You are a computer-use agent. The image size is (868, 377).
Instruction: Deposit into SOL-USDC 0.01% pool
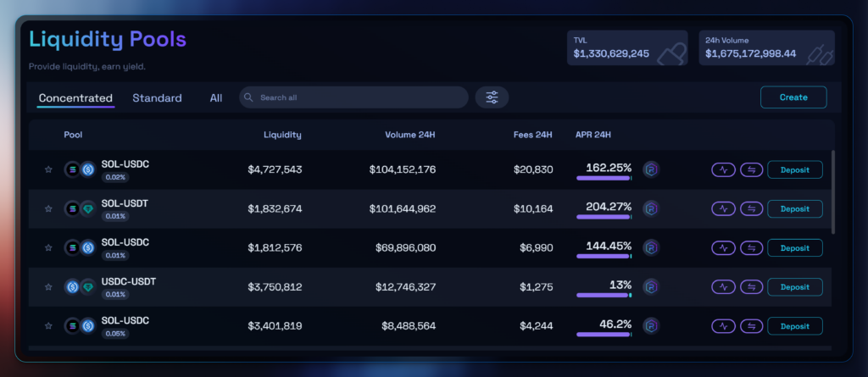[795, 248]
